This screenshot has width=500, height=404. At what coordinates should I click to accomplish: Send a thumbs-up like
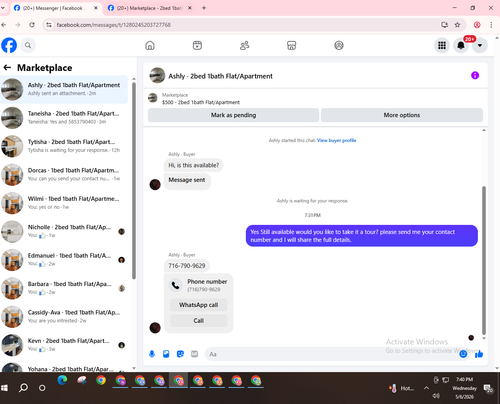(479, 354)
